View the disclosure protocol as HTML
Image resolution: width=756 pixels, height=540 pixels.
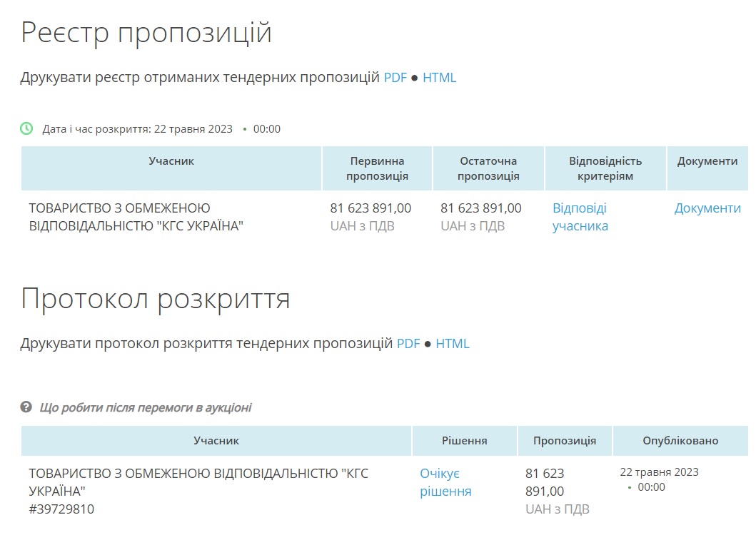pyautogui.click(x=453, y=343)
